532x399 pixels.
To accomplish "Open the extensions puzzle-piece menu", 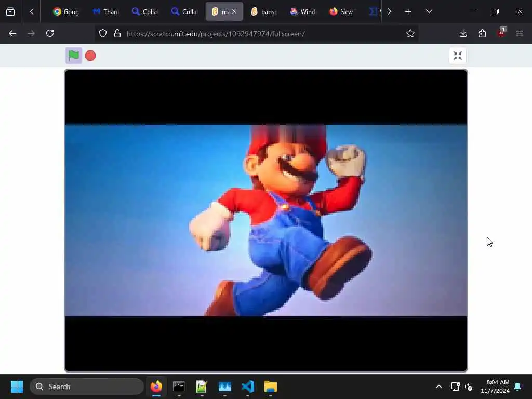I will (x=482, y=33).
